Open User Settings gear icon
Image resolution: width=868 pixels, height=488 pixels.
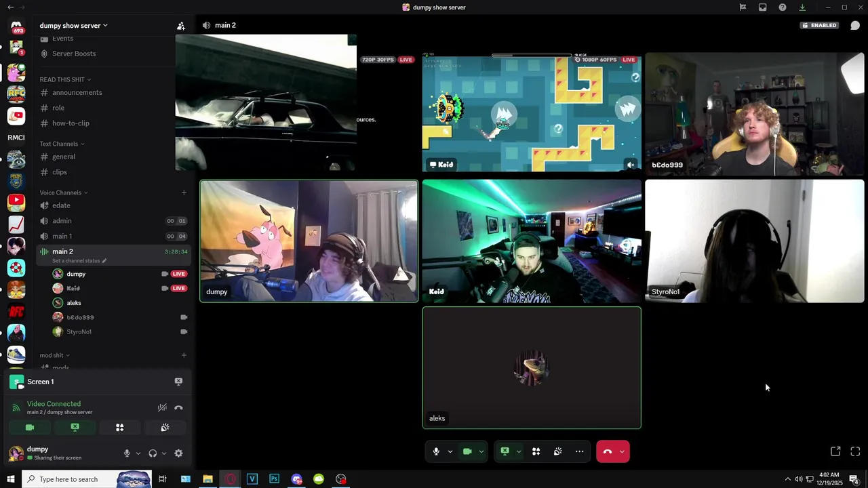[178, 453]
